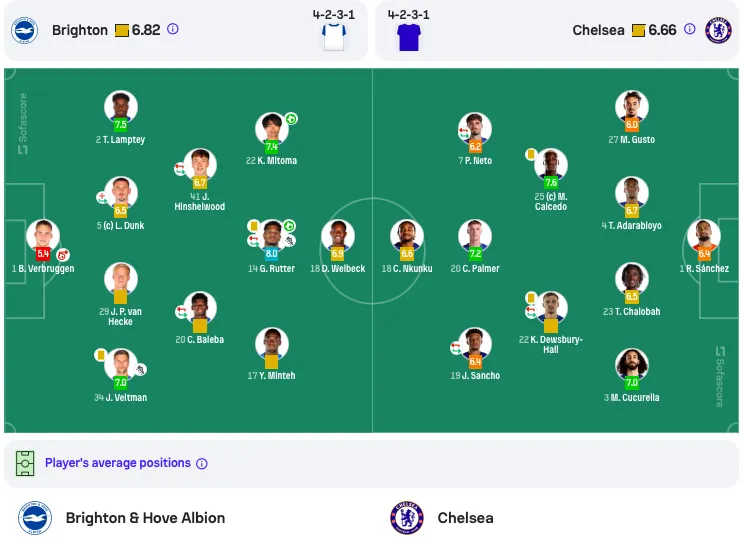This screenshot has height=539, width=744.
Task: Click Chelsea's blue kit shirt icon
Action: pos(409,37)
